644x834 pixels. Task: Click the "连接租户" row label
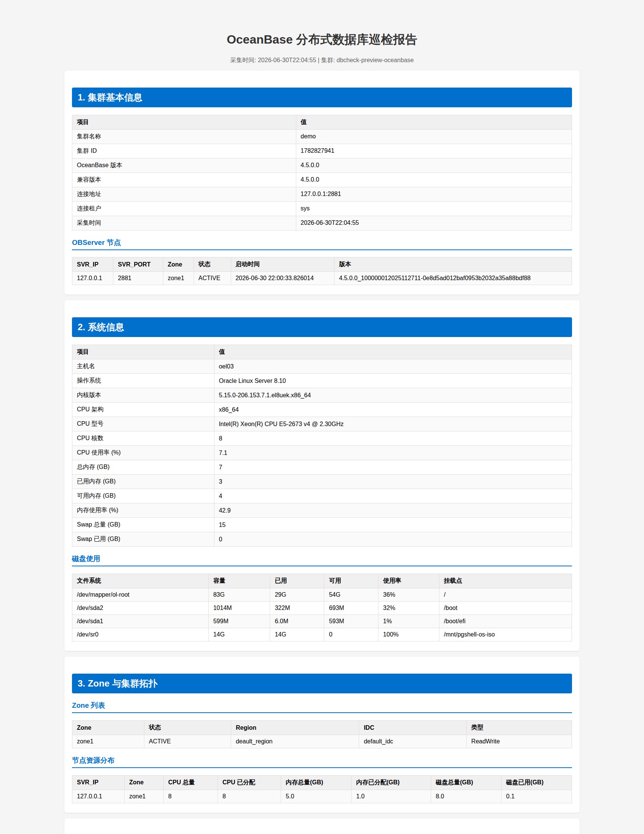[89, 208]
